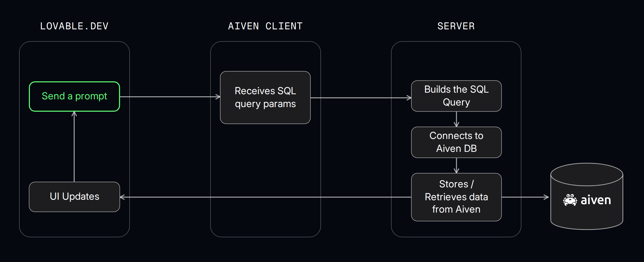Viewport: 644px width, 262px height.
Task: Click the green 'Send a prompt' box
Action: 74,97
